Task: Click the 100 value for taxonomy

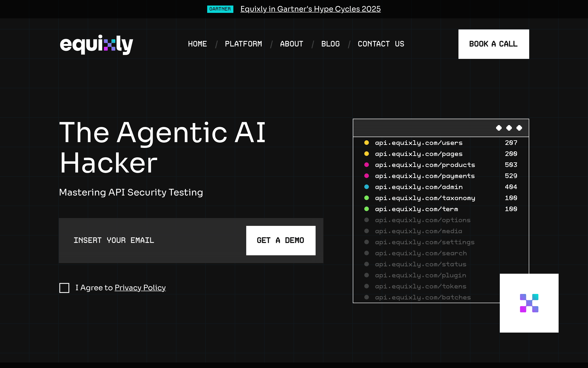Action: click(511, 198)
